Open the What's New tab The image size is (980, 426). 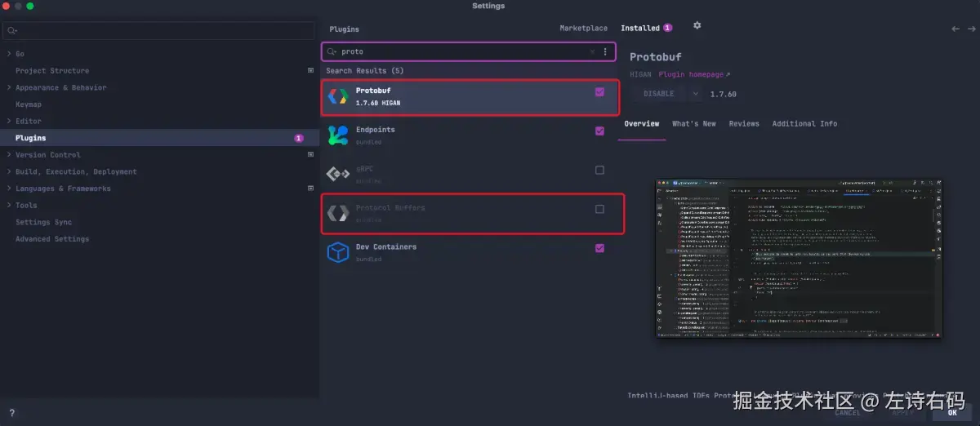(694, 124)
